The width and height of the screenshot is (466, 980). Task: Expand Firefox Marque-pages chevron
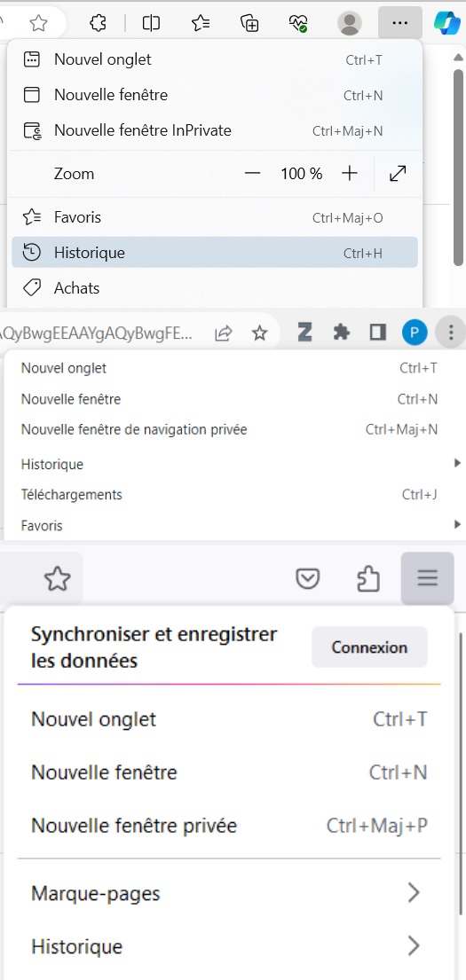[414, 893]
